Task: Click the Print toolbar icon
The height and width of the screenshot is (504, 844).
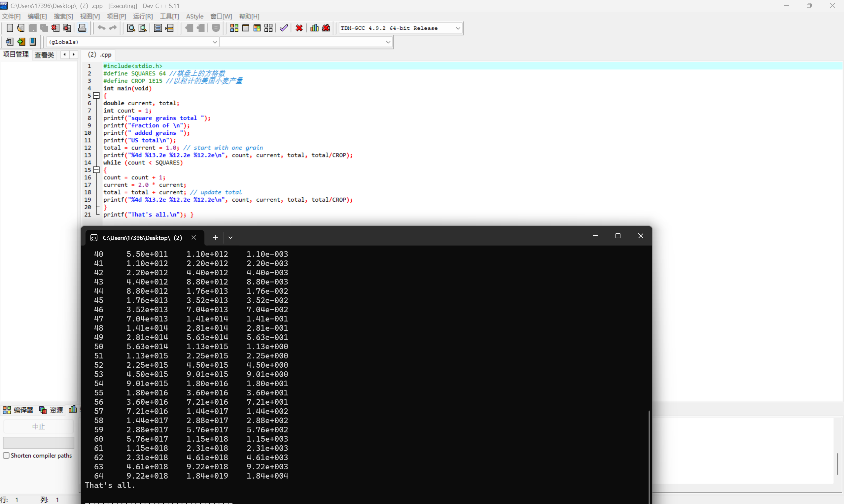Action: (x=82, y=28)
